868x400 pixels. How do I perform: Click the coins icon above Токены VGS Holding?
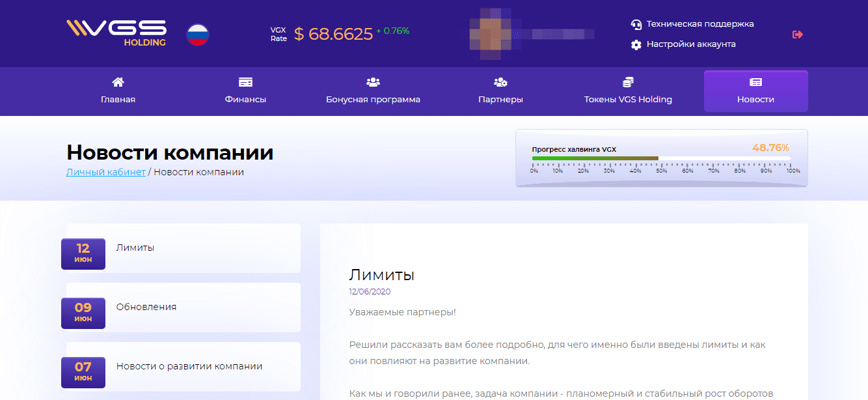point(628,82)
